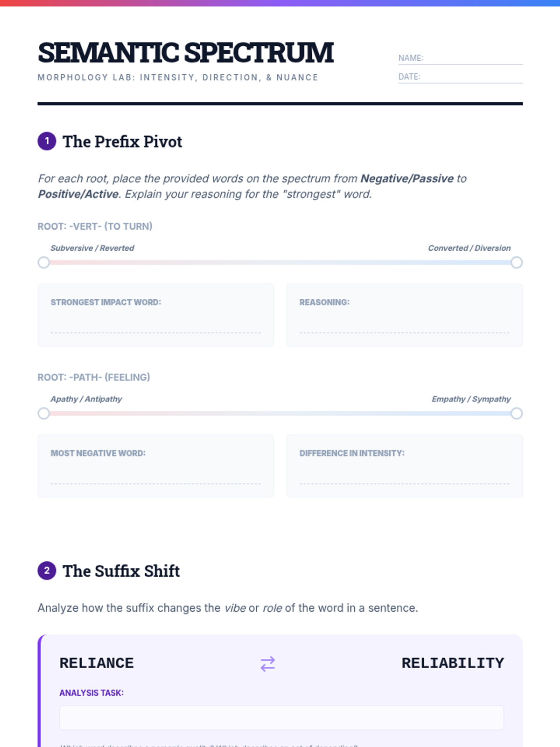Click the Reasoning answer box
Screen dimensions: 560x747
(404, 324)
